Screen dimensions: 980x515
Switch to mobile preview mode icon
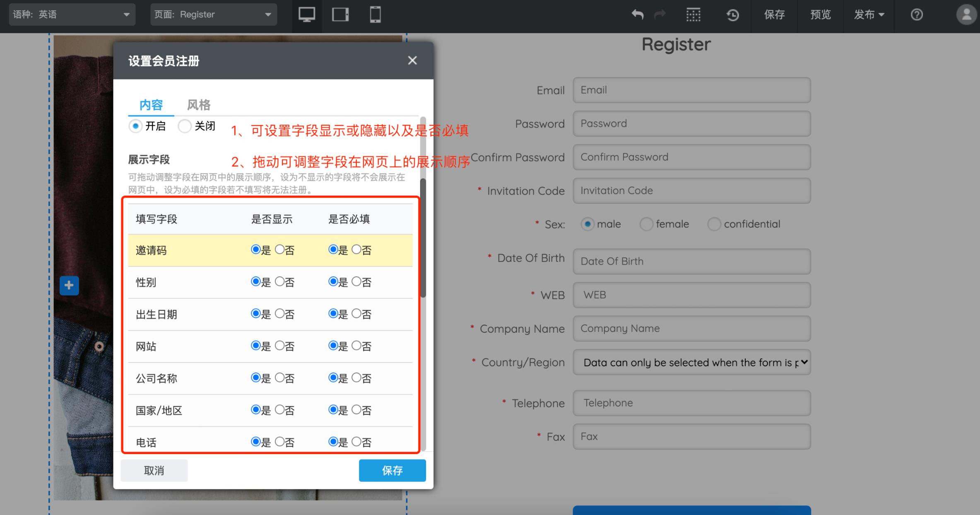pos(375,15)
